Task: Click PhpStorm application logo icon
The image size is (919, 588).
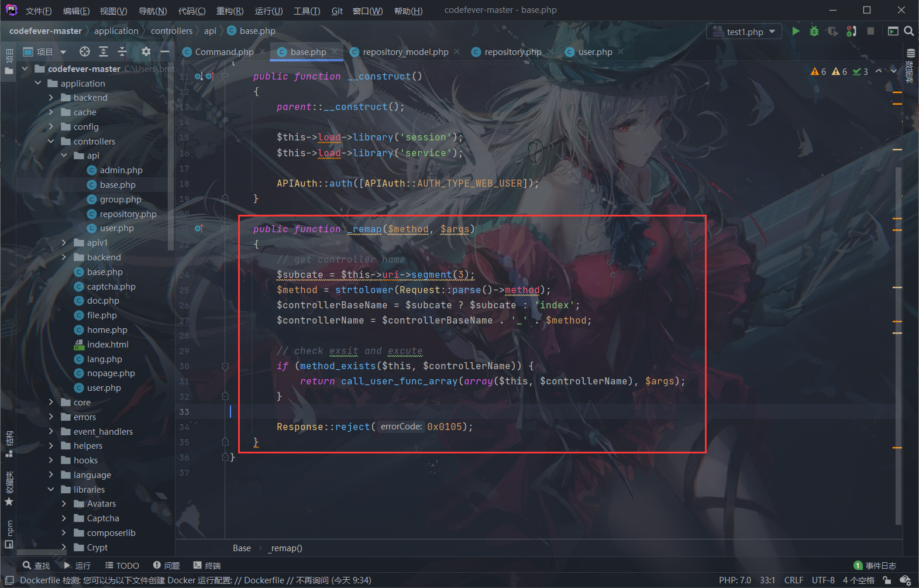Action: click(x=11, y=10)
